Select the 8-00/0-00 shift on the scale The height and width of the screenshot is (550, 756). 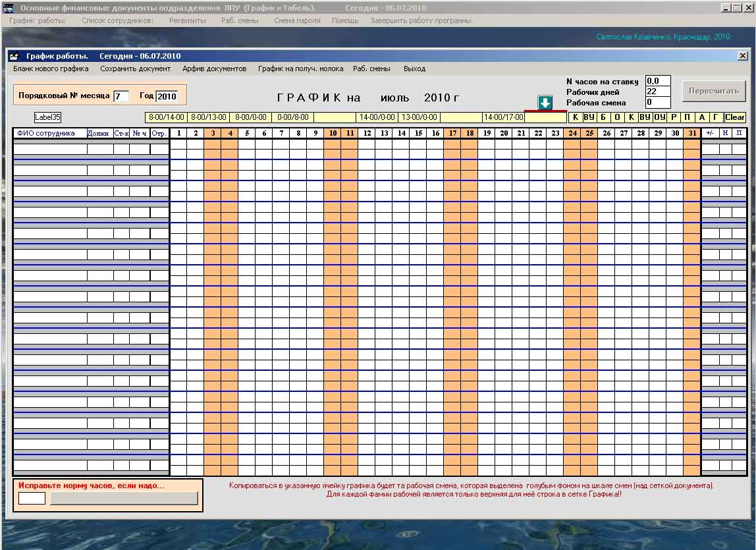tap(251, 117)
